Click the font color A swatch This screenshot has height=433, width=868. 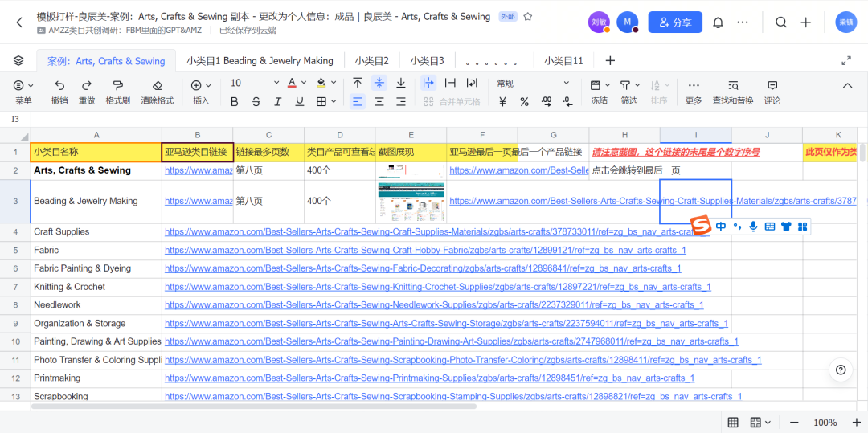coord(293,83)
